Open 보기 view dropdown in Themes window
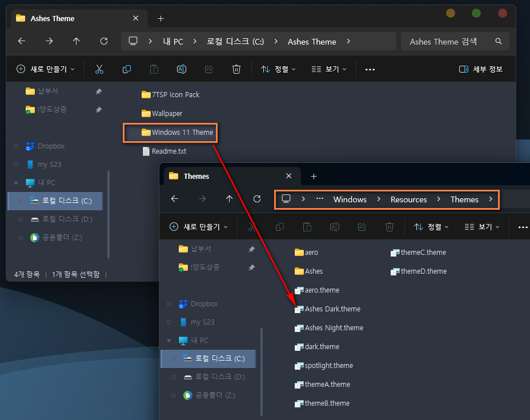530x420 pixels. click(x=482, y=227)
